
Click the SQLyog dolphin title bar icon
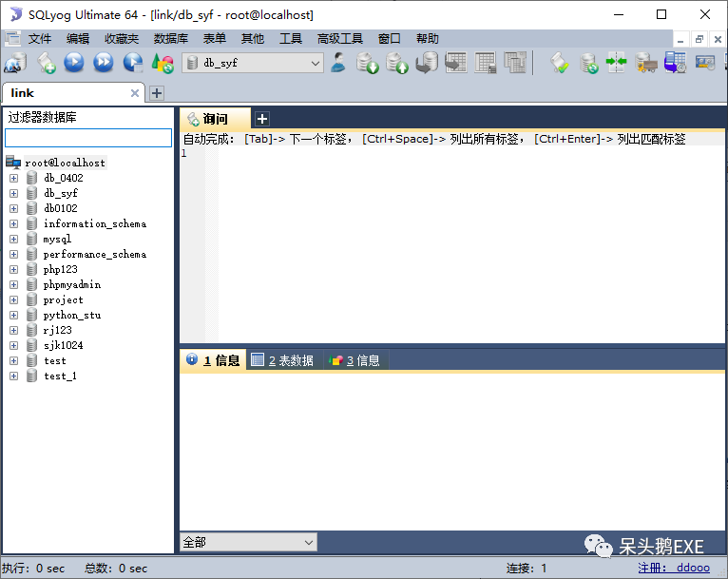16,14
